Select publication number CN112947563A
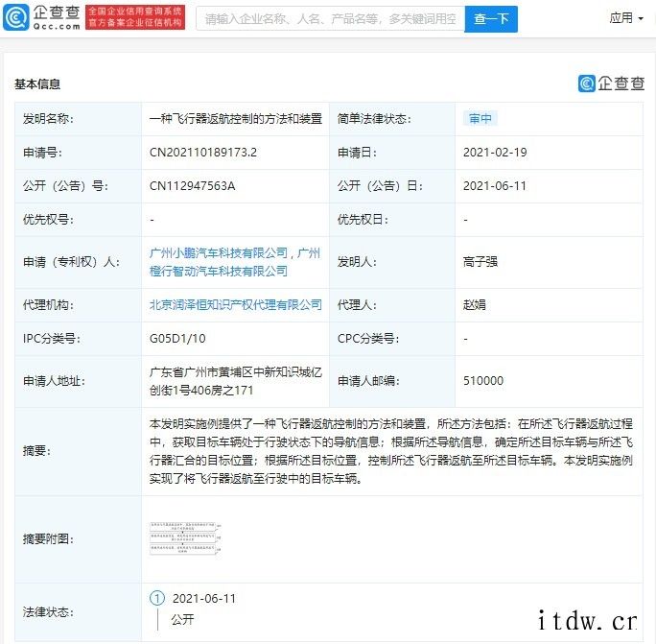The image size is (656, 644). click(x=192, y=186)
